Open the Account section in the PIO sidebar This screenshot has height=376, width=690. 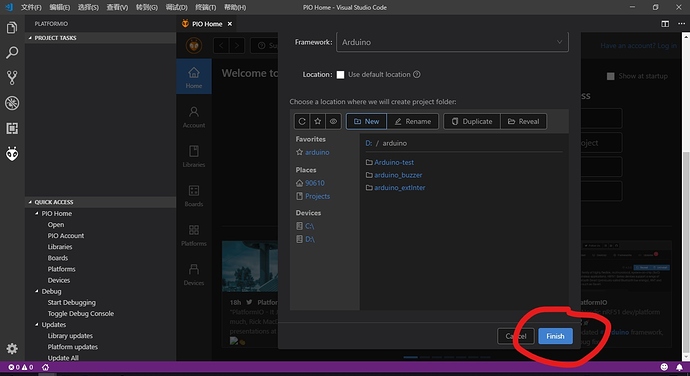click(x=194, y=117)
